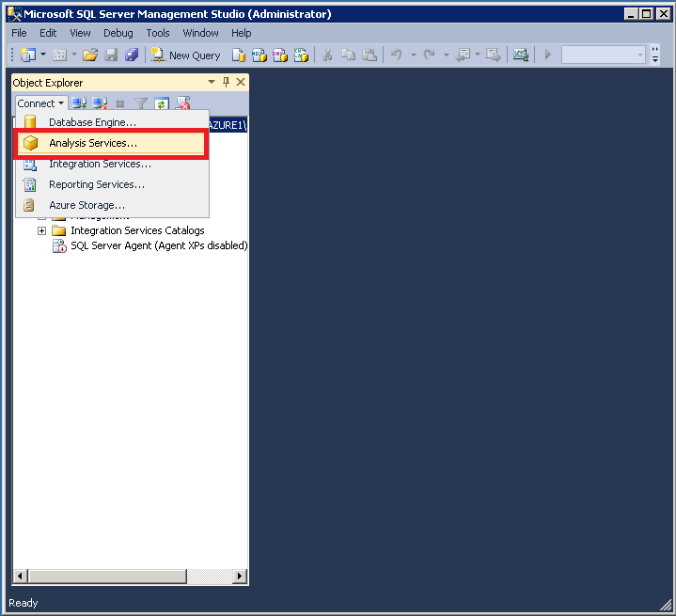
Task: Open the Help menu
Action: click(241, 33)
